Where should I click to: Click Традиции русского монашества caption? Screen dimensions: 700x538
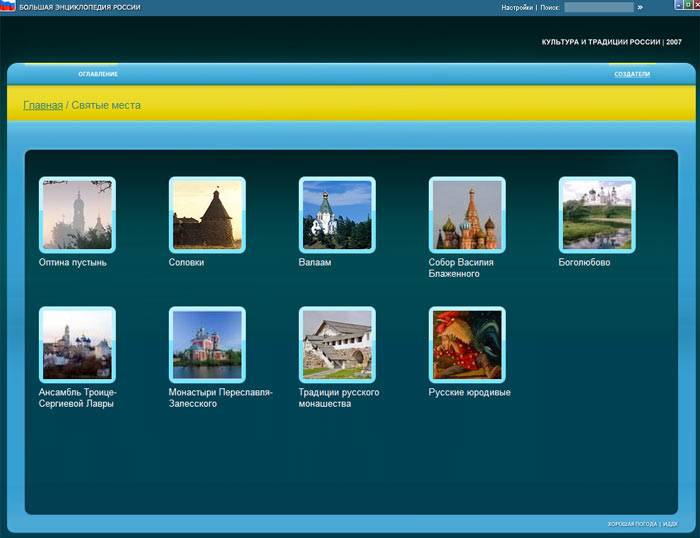point(339,398)
